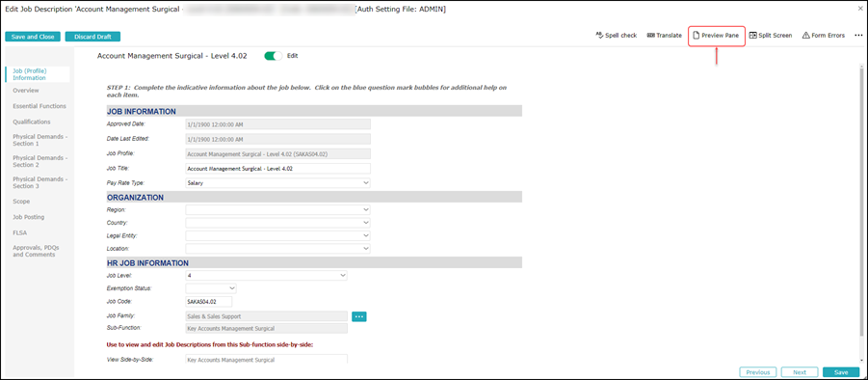
Task: Open the Job Level dropdown
Action: 266,275
